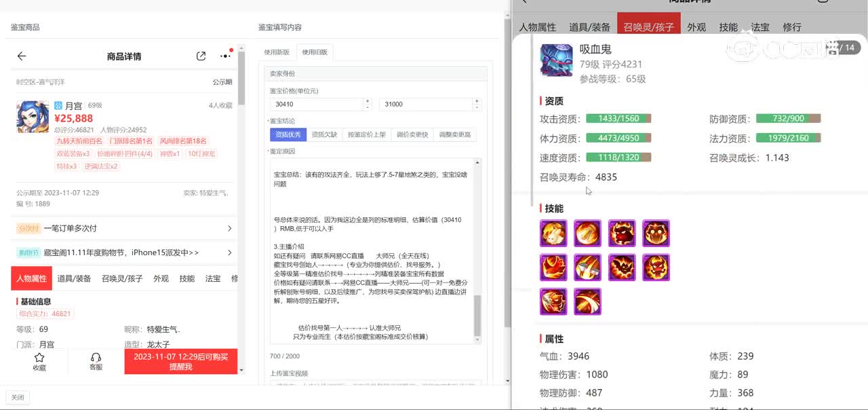The height and width of the screenshot is (410, 868).
Task: Click the red 提醒我 purchase reminder button
Action: [x=181, y=361]
